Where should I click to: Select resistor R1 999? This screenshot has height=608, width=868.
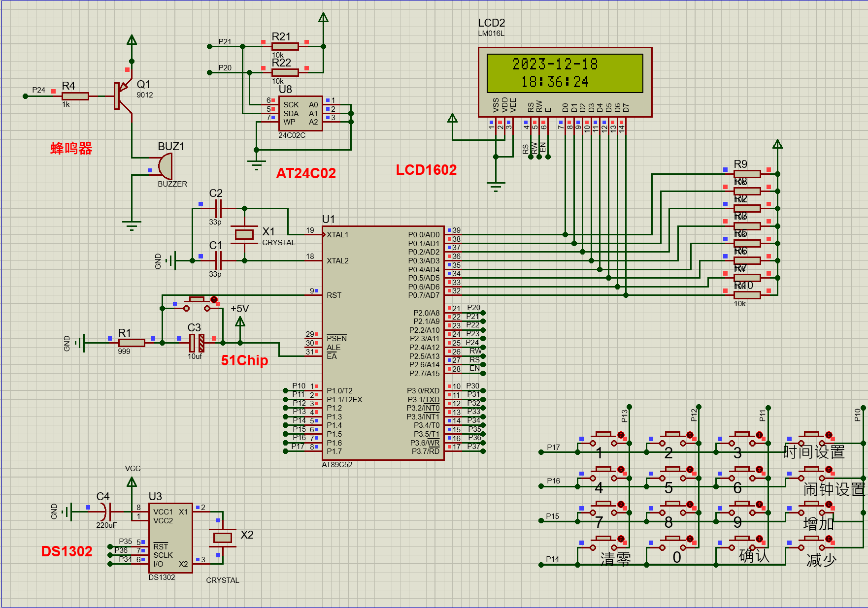pos(132,343)
